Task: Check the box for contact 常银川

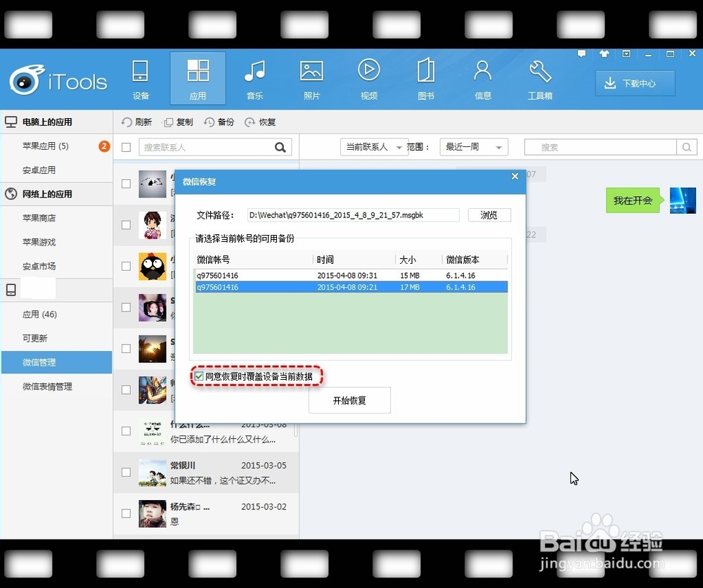Action: (x=126, y=472)
